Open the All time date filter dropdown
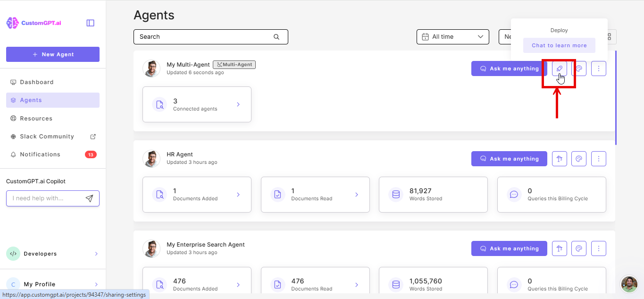 click(452, 37)
